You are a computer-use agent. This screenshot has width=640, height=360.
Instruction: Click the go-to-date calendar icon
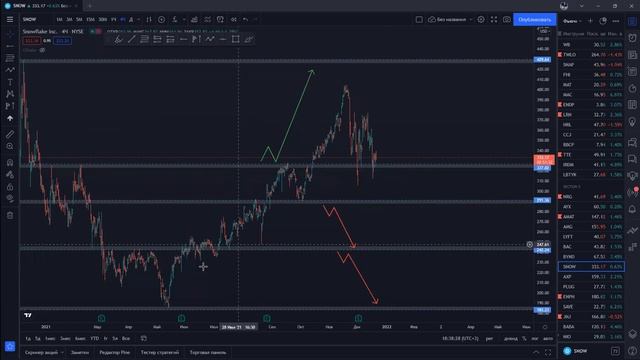[144, 338]
